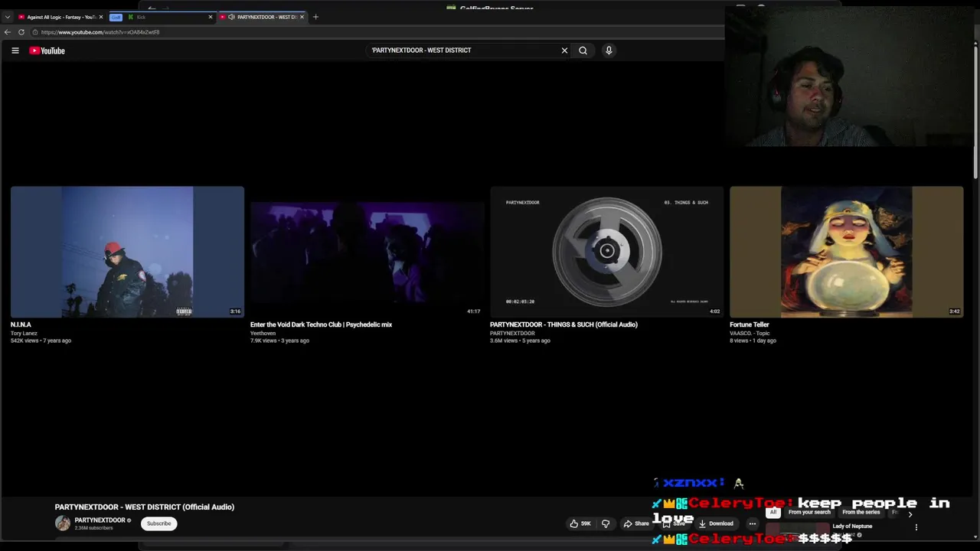Go back with the browser back arrow

point(8,32)
